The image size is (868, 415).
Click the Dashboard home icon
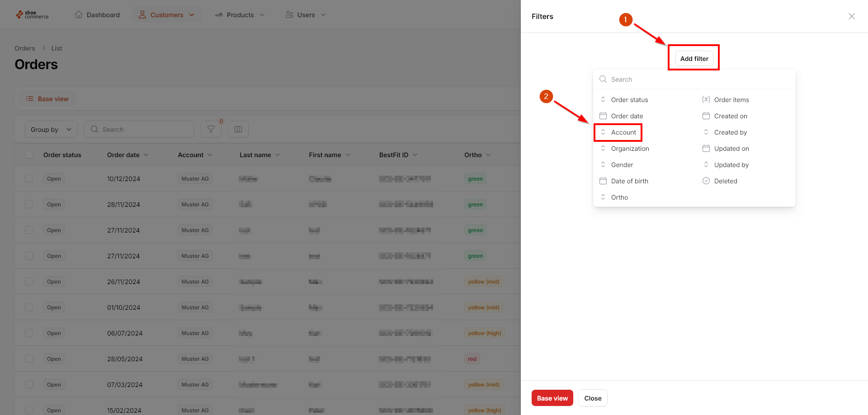(79, 14)
